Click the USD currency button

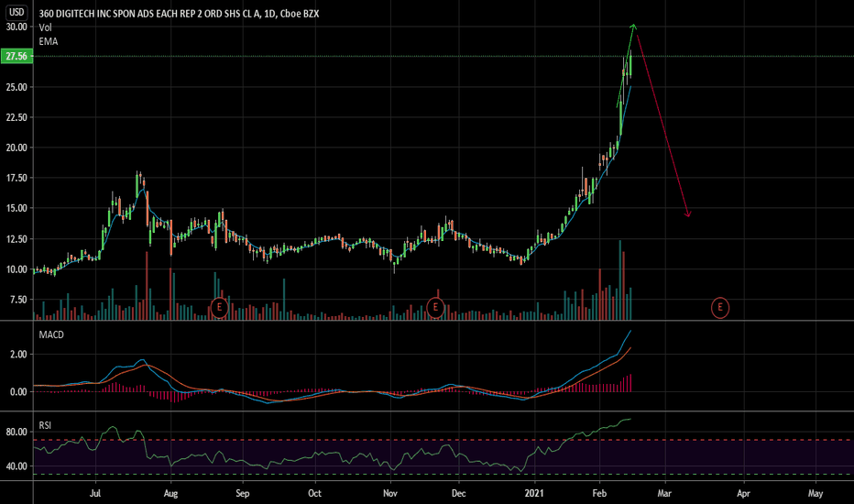[x=16, y=12]
